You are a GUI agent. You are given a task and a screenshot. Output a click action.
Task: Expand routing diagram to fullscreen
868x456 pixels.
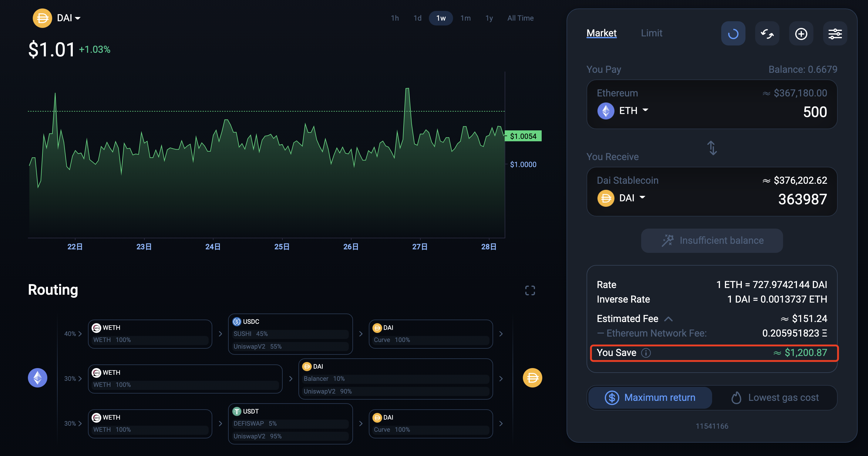tap(530, 290)
